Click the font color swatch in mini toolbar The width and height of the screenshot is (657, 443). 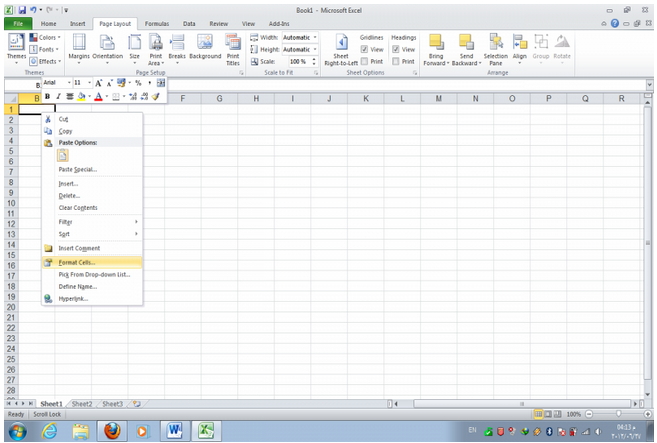(98, 97)
